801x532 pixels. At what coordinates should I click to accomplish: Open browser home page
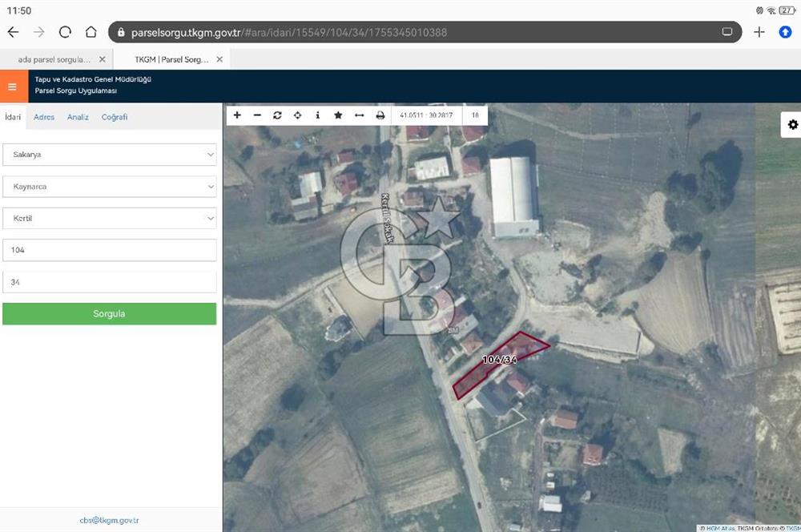(91, 32)
